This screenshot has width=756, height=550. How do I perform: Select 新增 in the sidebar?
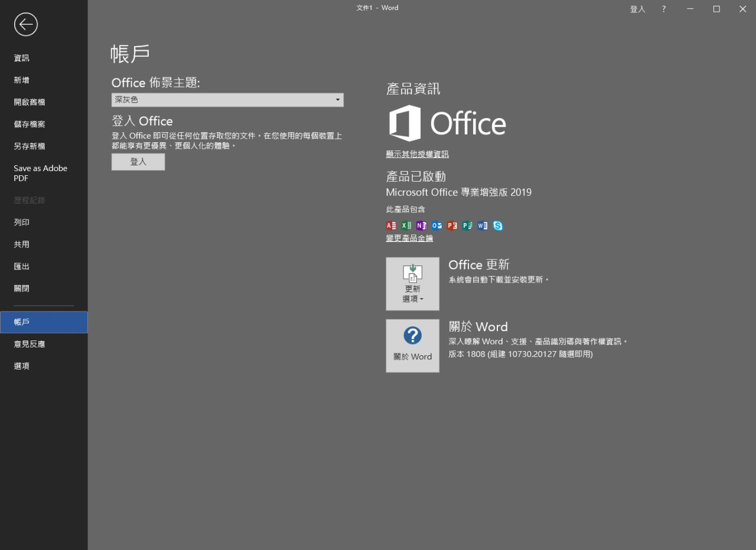pos(44,80)
